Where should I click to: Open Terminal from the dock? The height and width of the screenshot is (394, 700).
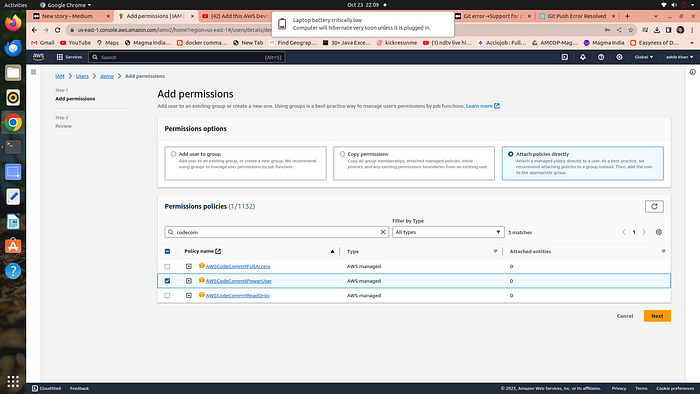coord(13,147)
